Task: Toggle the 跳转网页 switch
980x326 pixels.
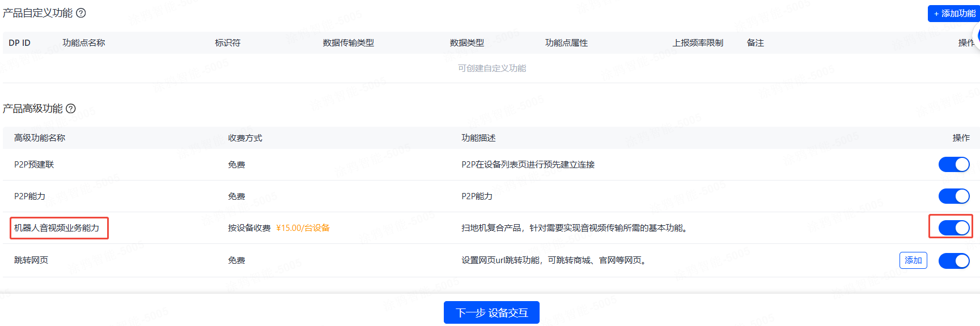Action: tap(954, 261)
